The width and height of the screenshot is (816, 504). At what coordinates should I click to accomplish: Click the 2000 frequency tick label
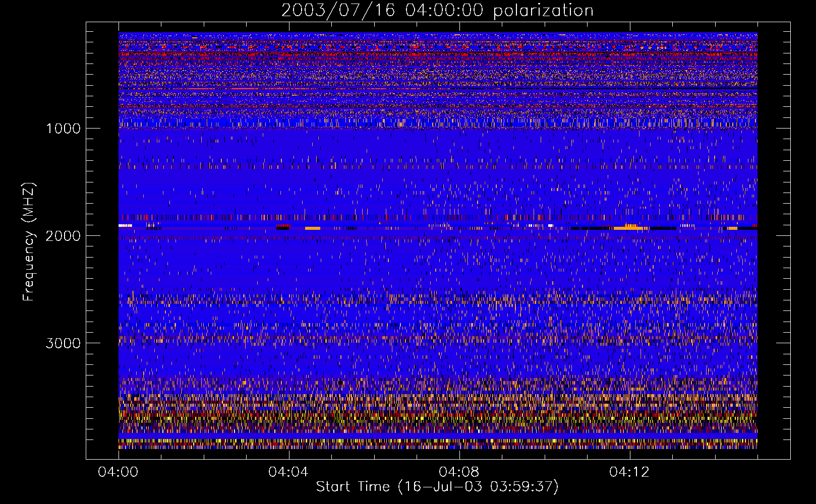point(63,236)
